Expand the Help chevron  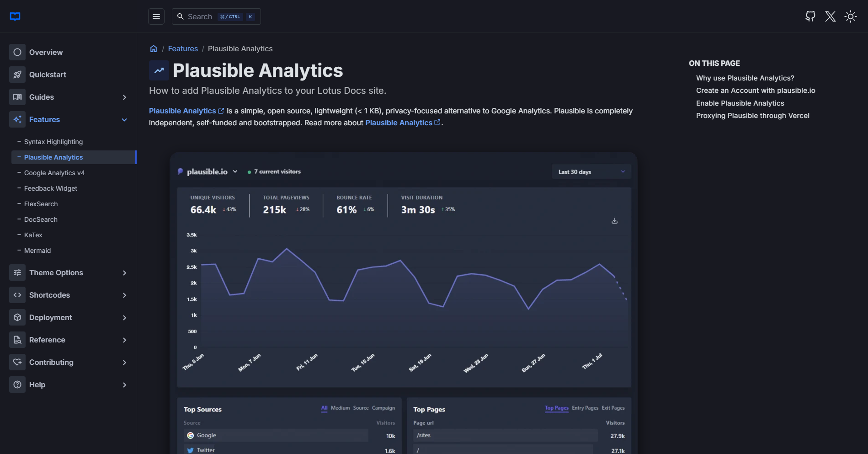[x=124, y=385]
